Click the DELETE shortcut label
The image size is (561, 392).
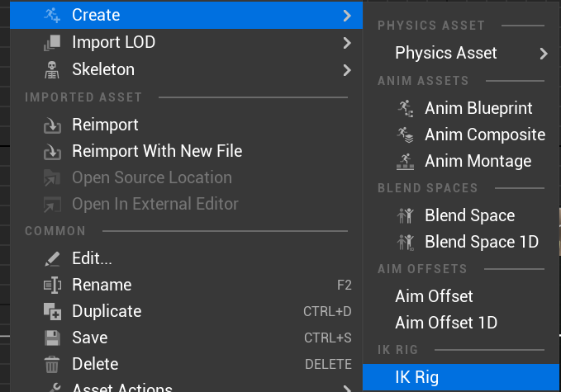click(329, 365)
